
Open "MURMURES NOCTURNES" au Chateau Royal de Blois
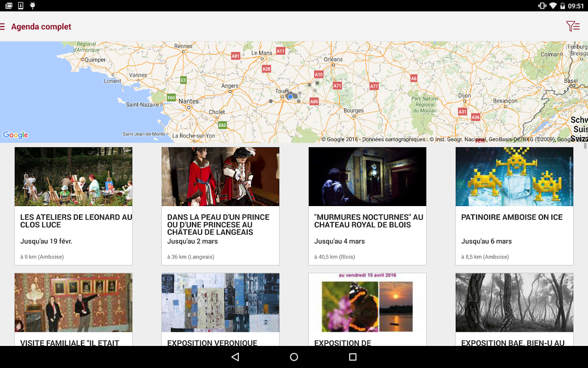pos(369,221)
